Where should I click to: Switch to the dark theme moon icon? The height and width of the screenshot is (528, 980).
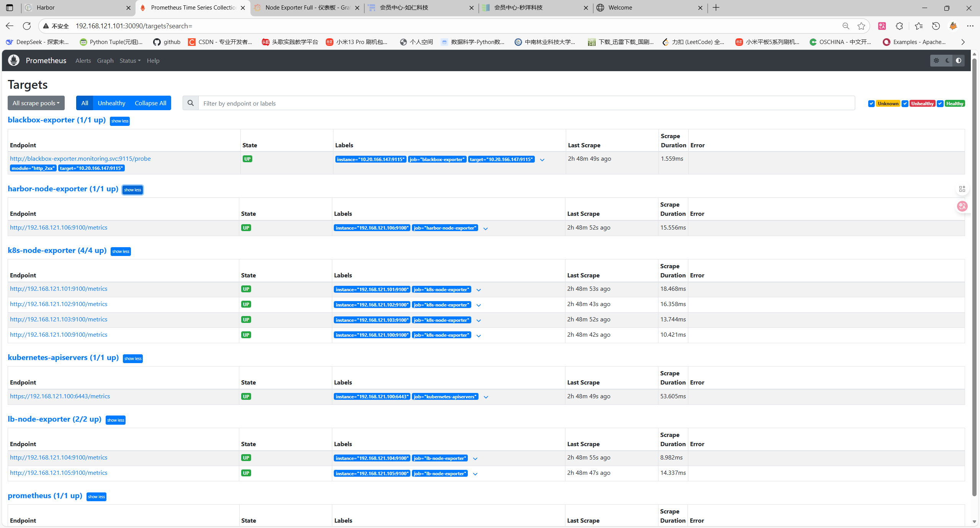point(947,60)
